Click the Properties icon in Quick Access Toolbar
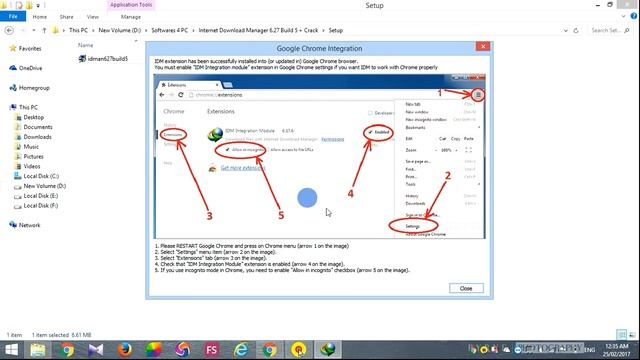 pyautogui.click(x=19, y=5)
